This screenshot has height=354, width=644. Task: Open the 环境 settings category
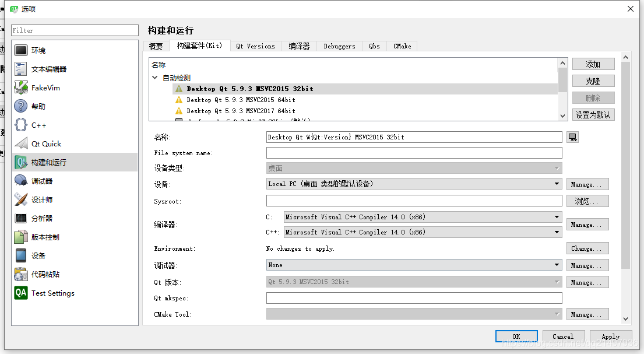pos(75,50)
